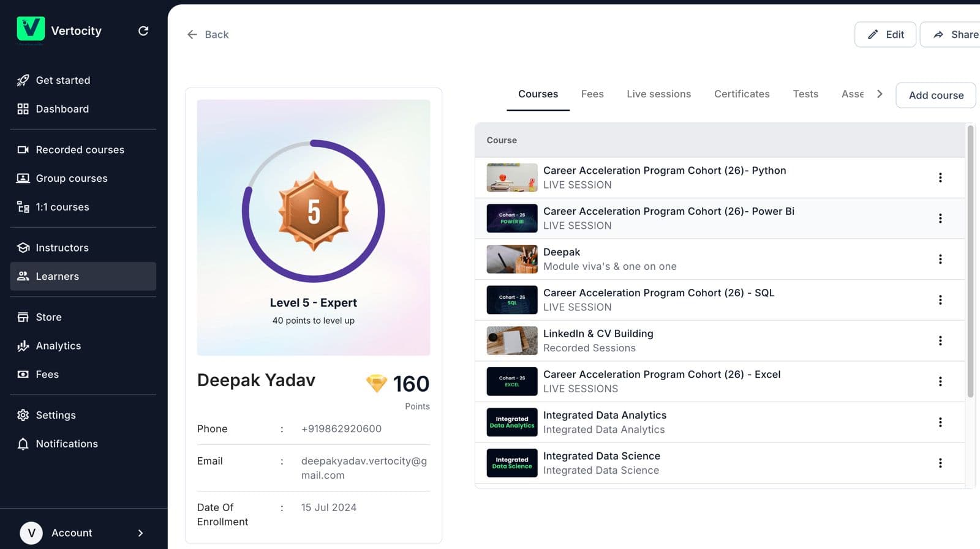980x549 pixels.
Task: Click enrollment date 15 Jul 2024
Action: 329,507
